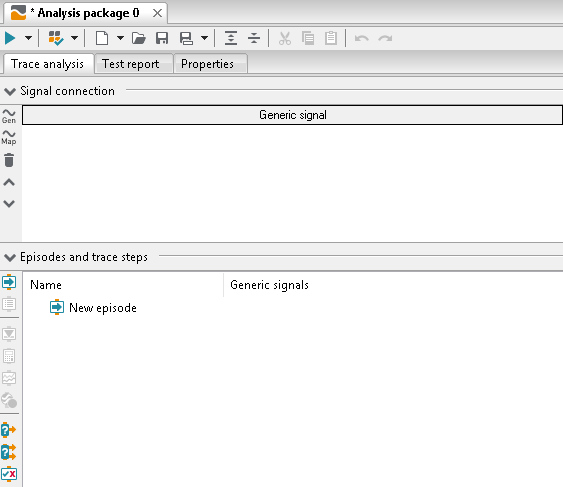563x487 pixels.
Task: Open the Save As dropdown arrow
Action: click(204, 38)
